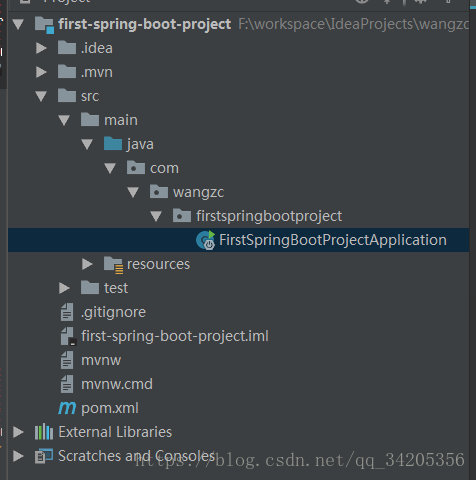Image resolution: width=476 pixels, height=480 pixels.
Task: Click the wangzc package icon
Action: 159,192
